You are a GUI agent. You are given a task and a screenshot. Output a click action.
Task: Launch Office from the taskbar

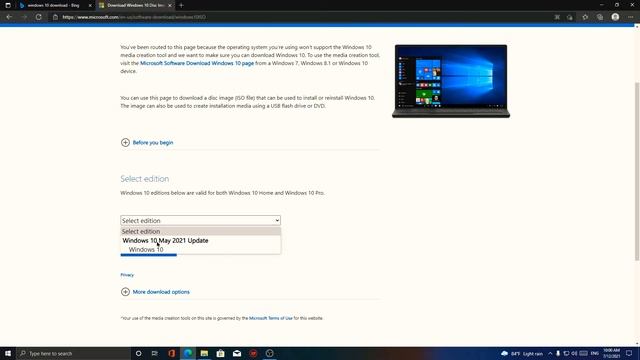click(x=171, y=353)
